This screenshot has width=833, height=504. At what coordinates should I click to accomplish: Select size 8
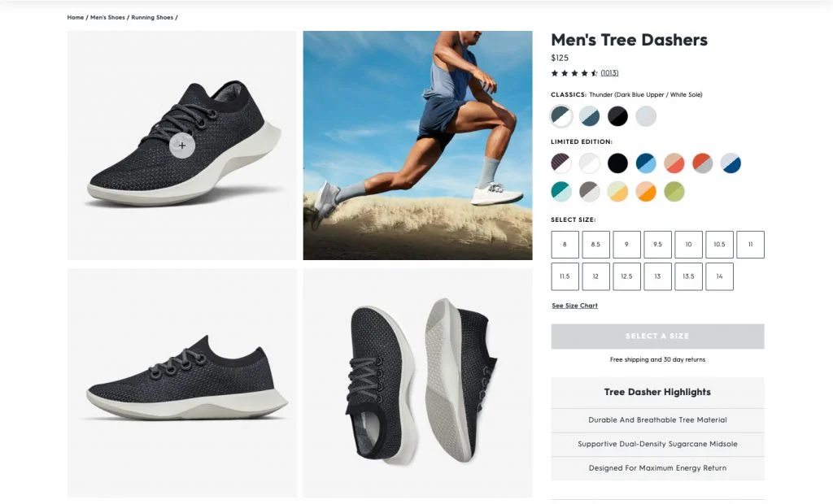[565, 245]
